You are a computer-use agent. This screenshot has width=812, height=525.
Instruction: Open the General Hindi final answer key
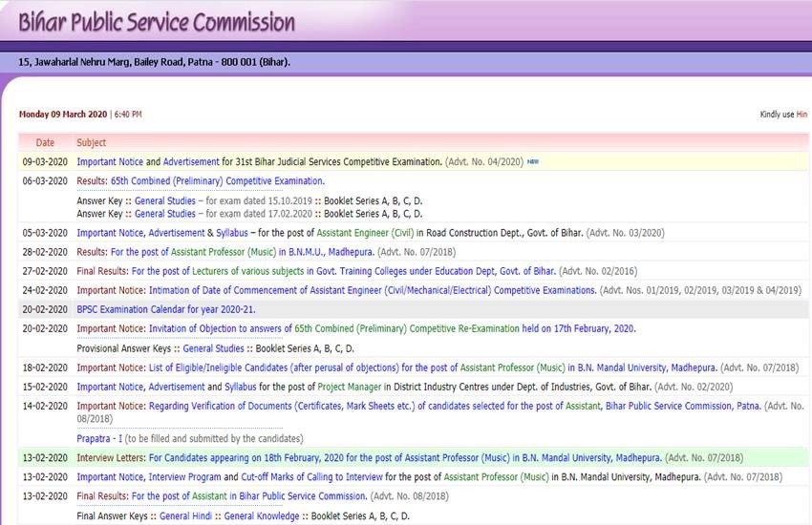point(188,516)
